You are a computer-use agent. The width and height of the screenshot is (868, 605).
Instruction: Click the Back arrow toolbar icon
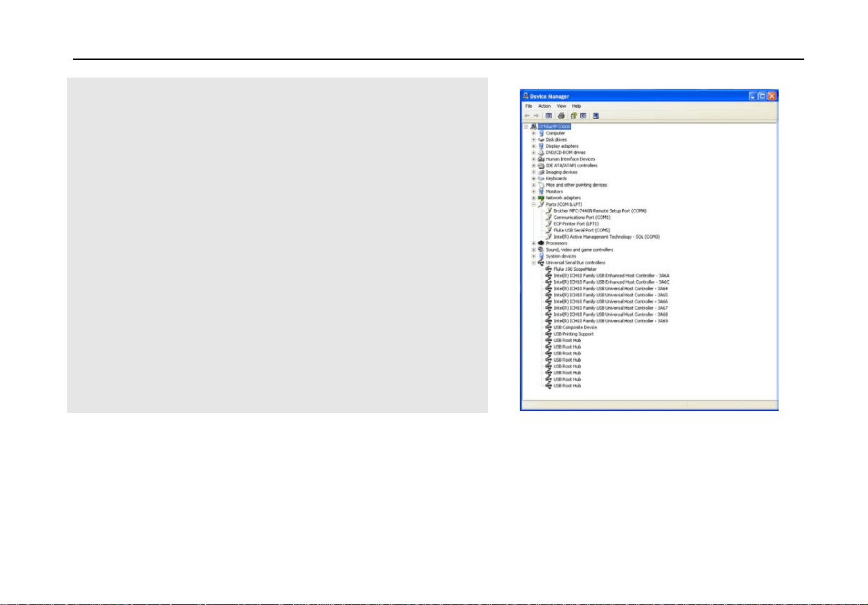click(527, 116)
